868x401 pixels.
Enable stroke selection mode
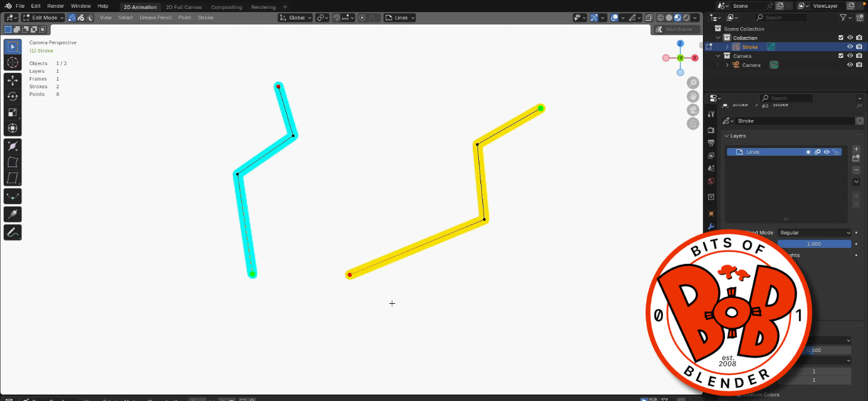point(81,18)
